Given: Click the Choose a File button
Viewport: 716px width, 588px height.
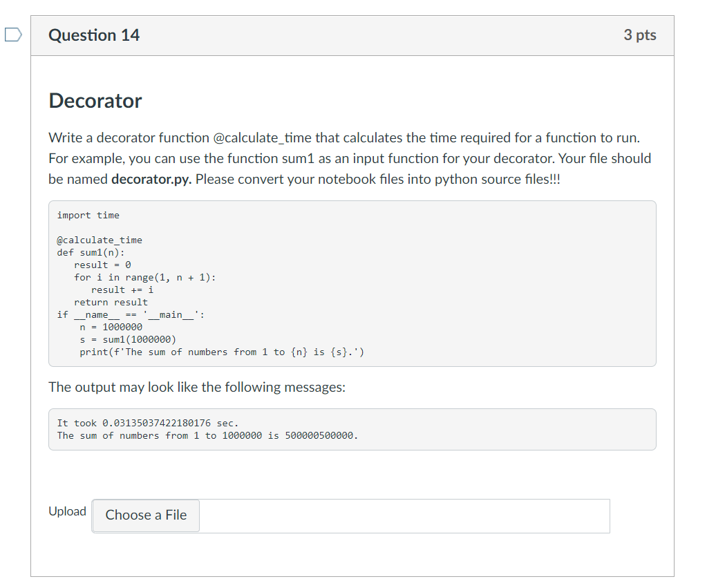Looking at the screenshot, I should tap(146, 515).
